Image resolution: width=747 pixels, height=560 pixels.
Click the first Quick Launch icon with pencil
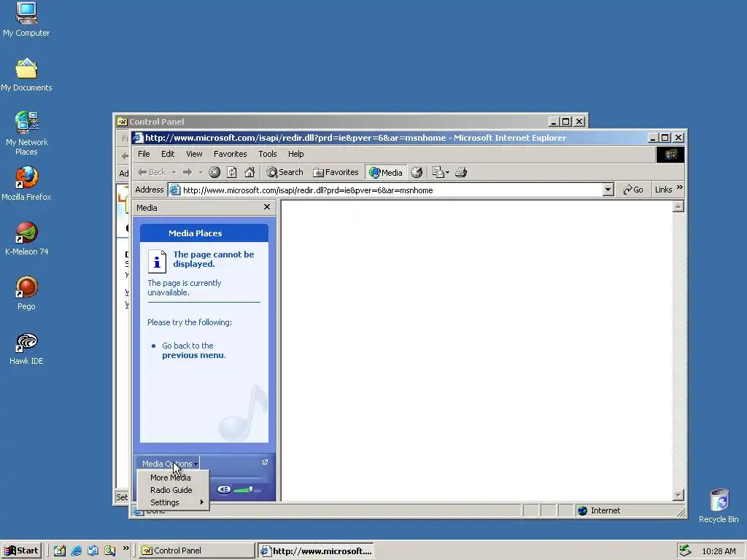point(59,551)
